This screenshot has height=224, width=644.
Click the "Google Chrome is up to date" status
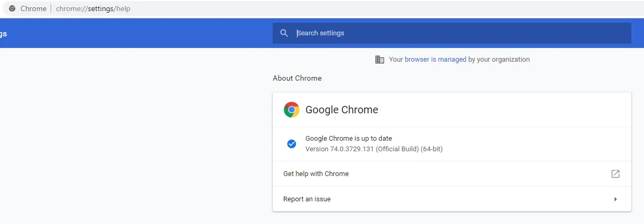point(349,139)
